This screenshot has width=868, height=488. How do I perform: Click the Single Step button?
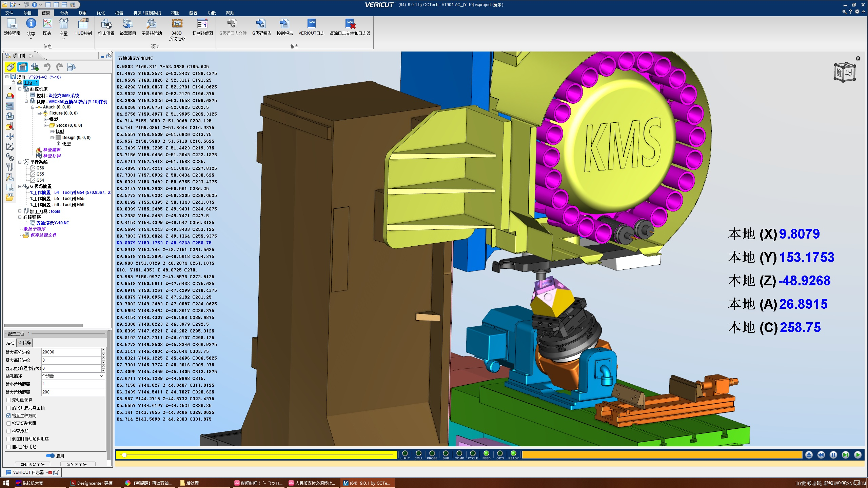[846, 455]
